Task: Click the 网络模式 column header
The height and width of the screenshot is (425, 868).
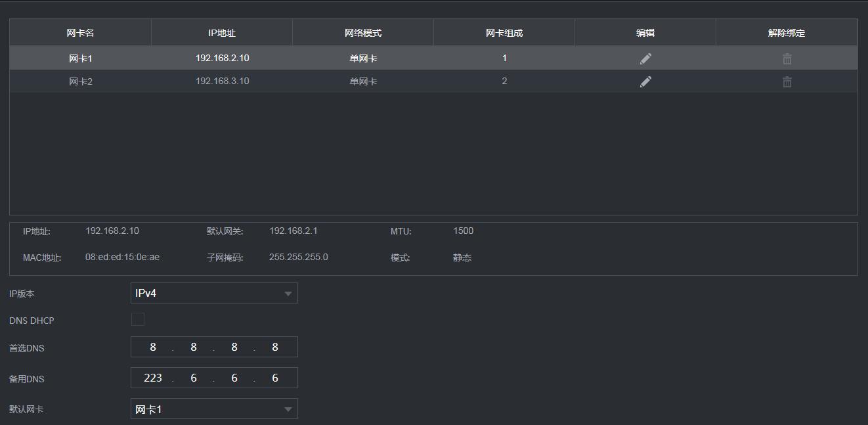Action: pyautogui.click(x=362, y=32)
